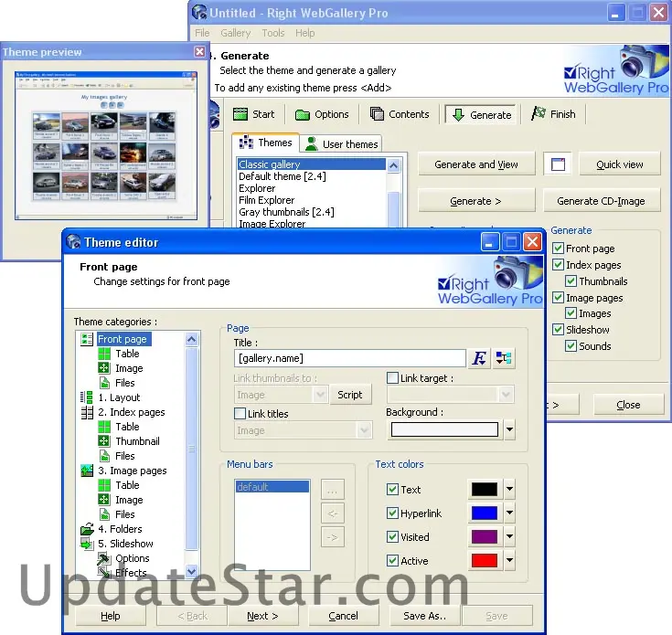Image resolution: width=672 pixels, height=635 pixels.
Task: Open the Hyperlink color dropdown arrow
Action: [x=509, y=513]
